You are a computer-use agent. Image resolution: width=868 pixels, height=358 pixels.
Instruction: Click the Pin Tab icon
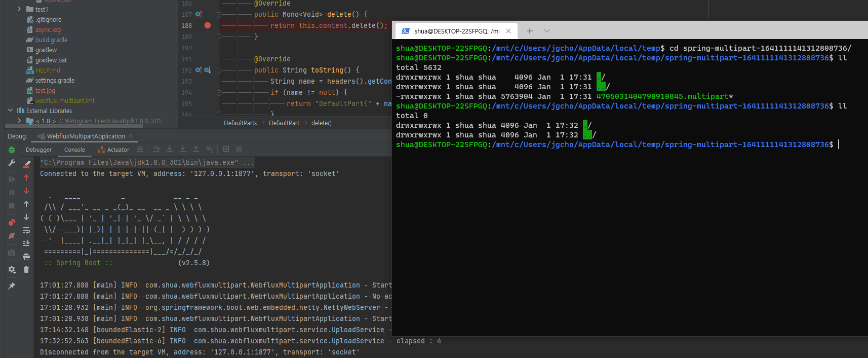click(12, 286)
